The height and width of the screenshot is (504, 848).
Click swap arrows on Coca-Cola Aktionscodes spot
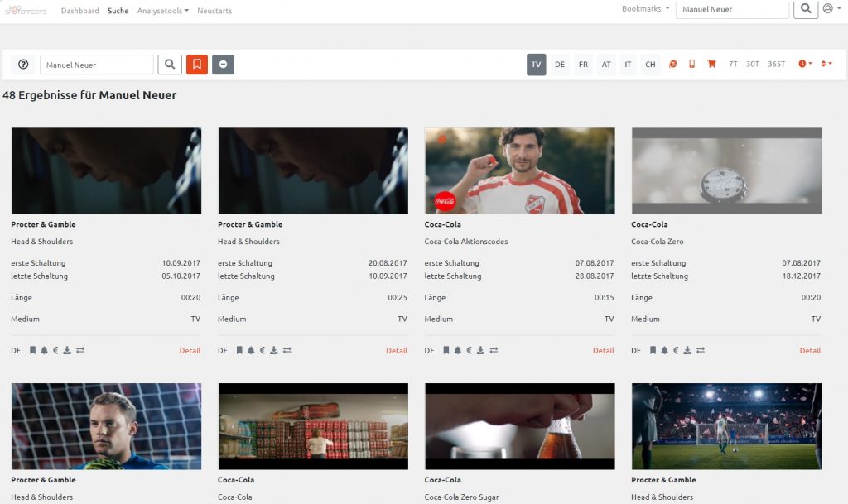click(x=494, y=350)
